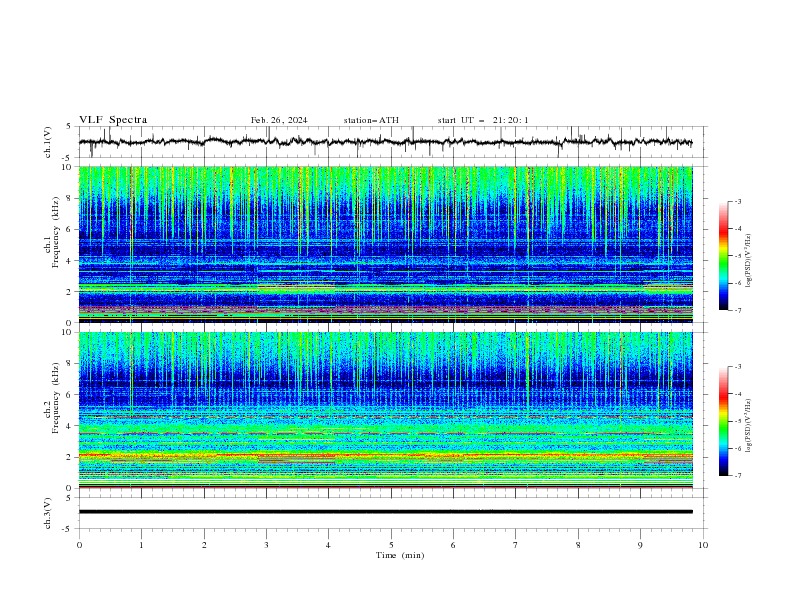Click inside the ch.2 spectrogram plot

pyautogui.click(x=385, y=410)
